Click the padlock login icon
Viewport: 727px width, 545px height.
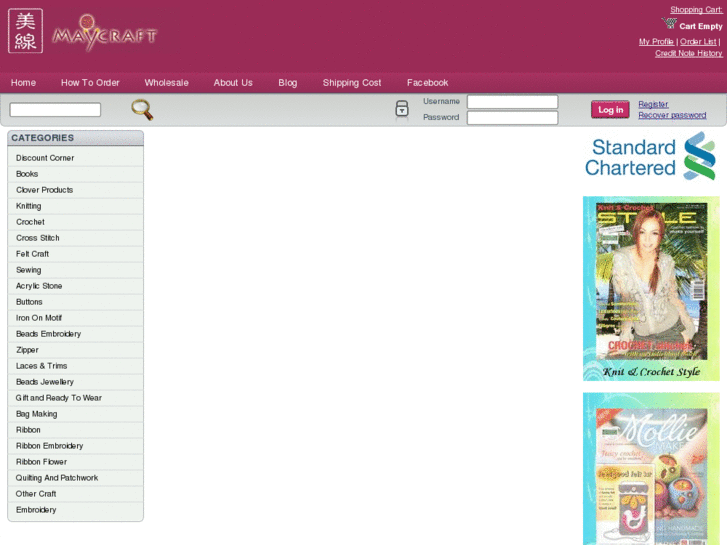pos(402,109)
